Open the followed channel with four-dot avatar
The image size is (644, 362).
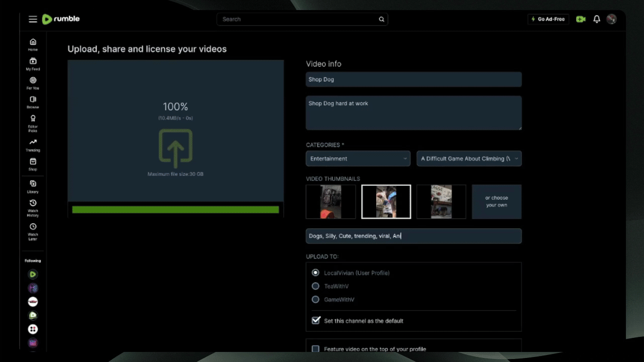tap(33, 329)
